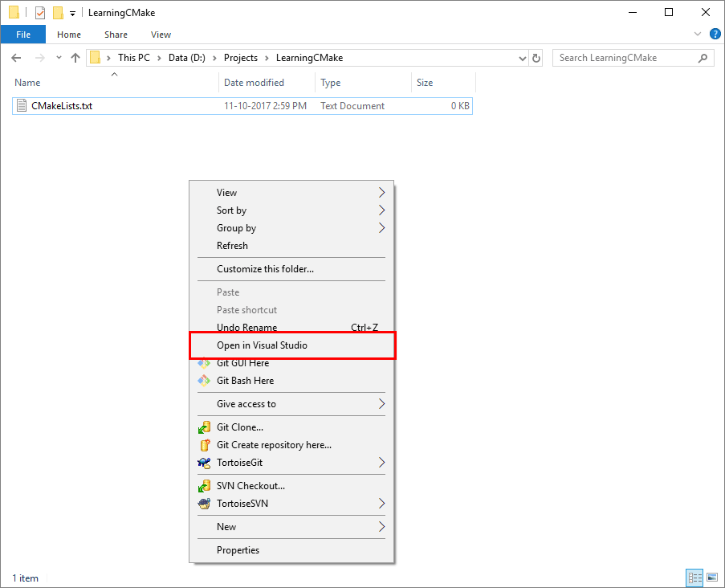Choose Properties in the context menu

coord(291,550)
